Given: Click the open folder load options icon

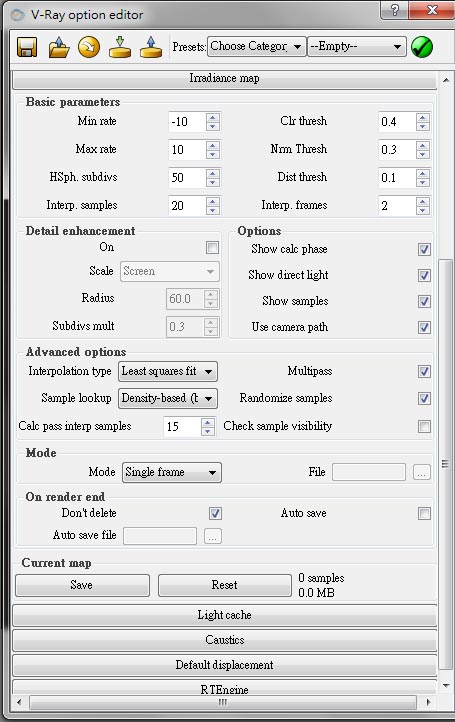Looking at the screenshot, I should click(58, 47).
